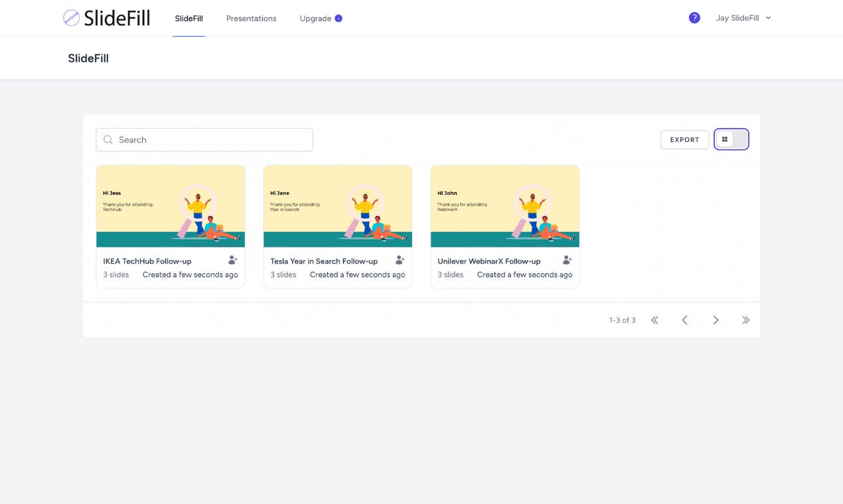Click the '1-3 of 3' pagination text
This screenshot has width=843, height=504.
pos(623,320)
